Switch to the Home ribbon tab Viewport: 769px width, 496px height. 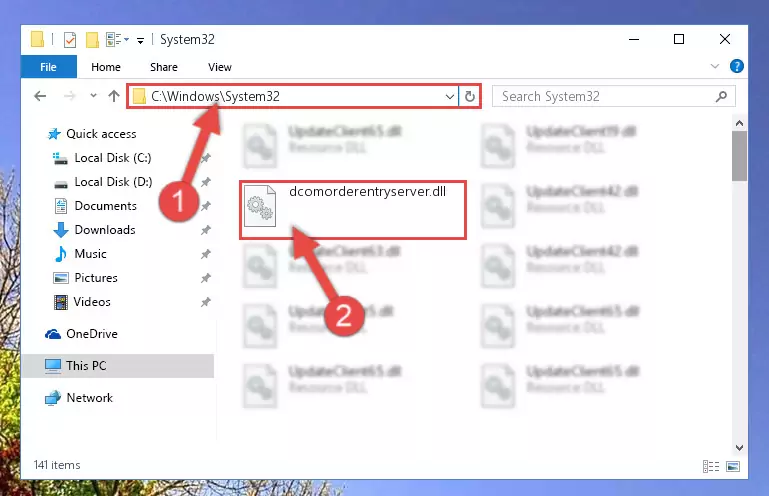pos(106,67)
